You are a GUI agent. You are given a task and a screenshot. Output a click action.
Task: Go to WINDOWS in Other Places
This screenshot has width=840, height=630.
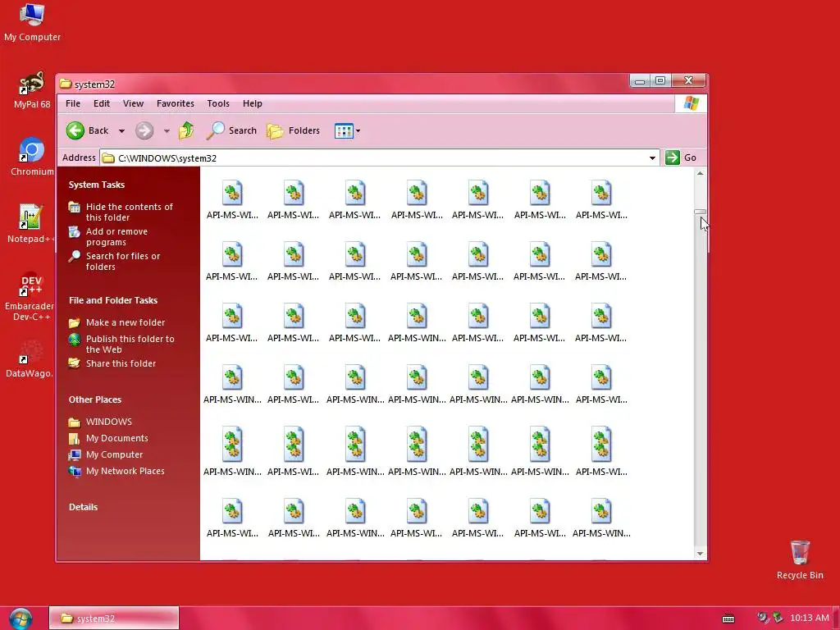click(109, 422)
